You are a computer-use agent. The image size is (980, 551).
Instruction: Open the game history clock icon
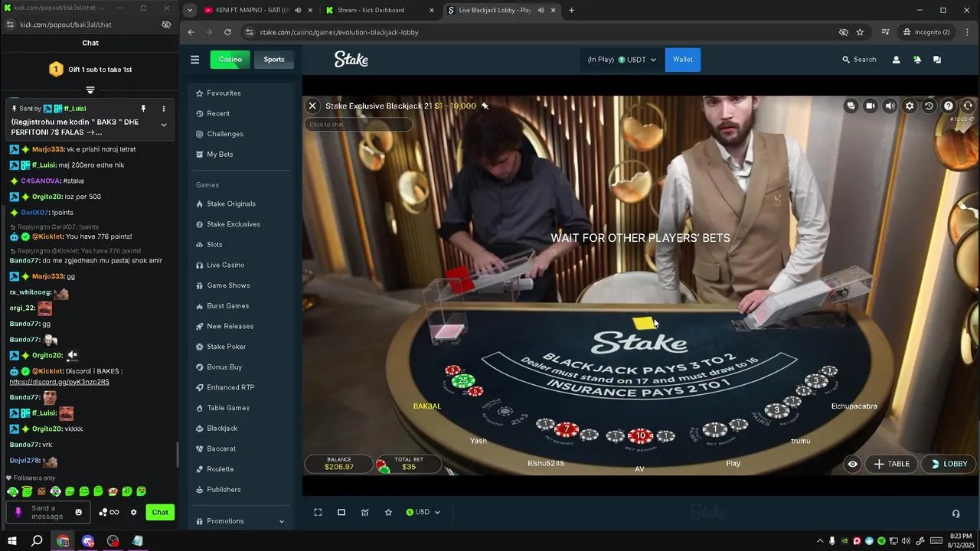pos(929,106)
